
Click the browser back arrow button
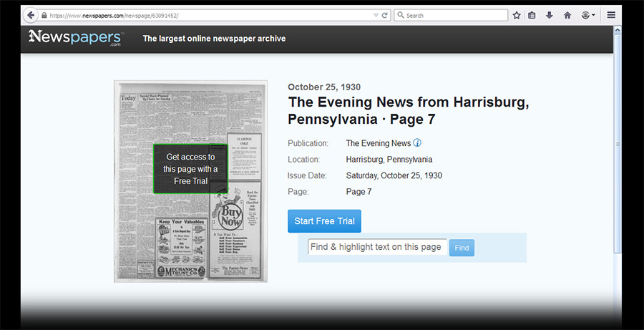(x=31, y=15)
